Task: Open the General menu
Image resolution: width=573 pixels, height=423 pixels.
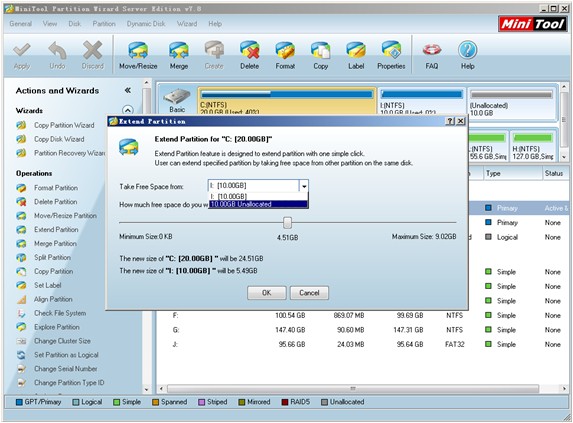Action: (x=20, y=24)
